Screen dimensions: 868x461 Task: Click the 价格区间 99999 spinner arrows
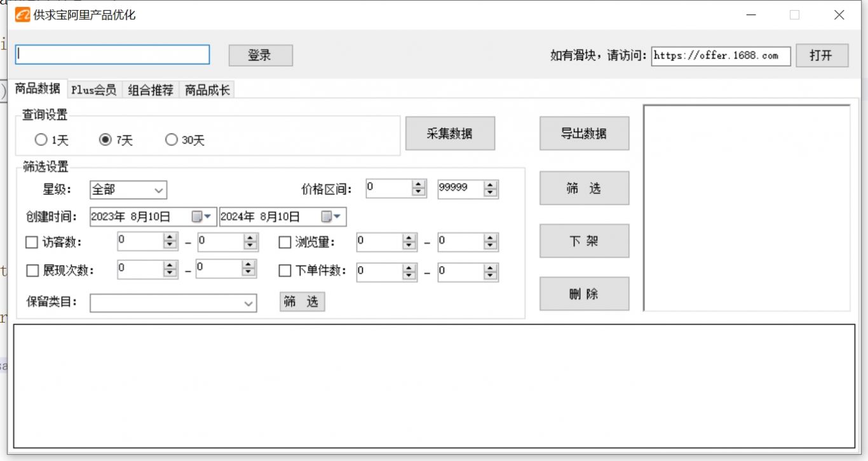(490, 189)
